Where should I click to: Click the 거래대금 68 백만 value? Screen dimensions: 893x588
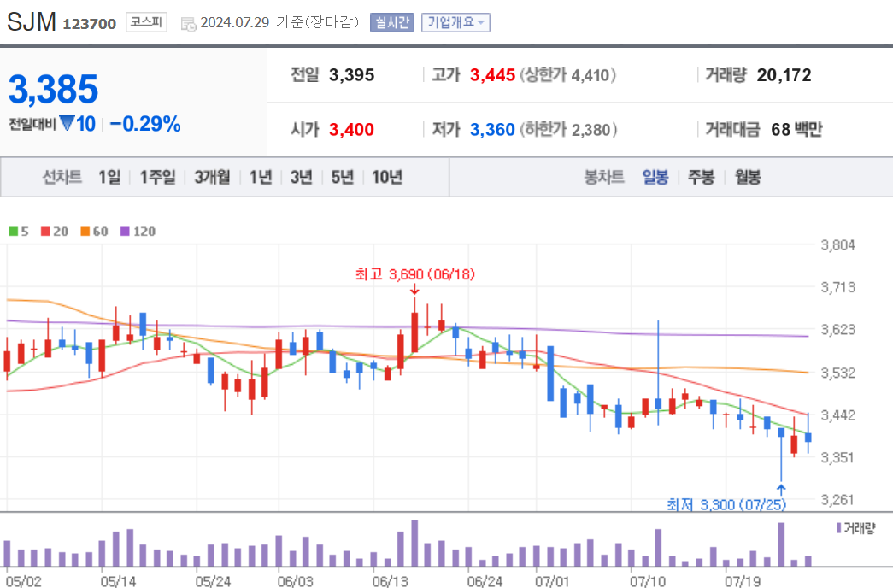(x=796, y=129)
